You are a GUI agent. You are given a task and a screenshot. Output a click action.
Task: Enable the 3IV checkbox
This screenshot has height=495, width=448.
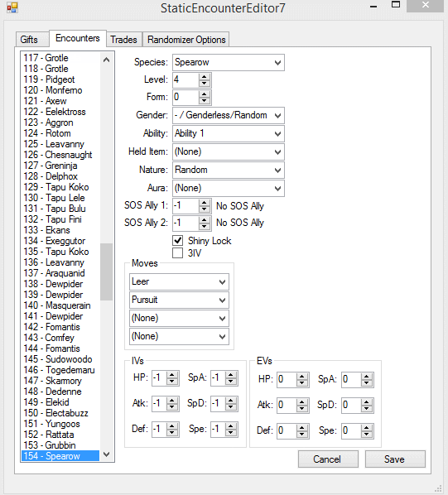(177, 252)
